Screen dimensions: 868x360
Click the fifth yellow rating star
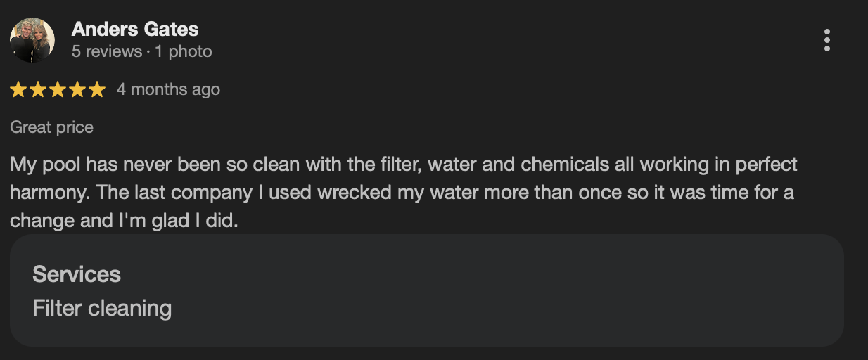click(97, 89)
